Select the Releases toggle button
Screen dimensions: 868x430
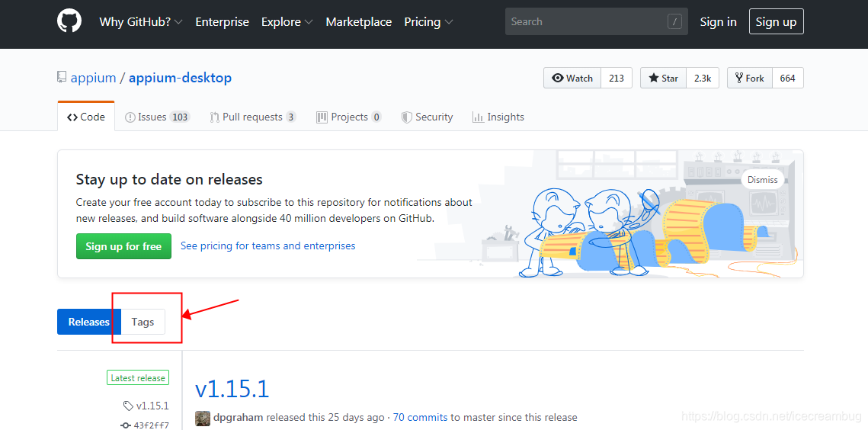88,322
